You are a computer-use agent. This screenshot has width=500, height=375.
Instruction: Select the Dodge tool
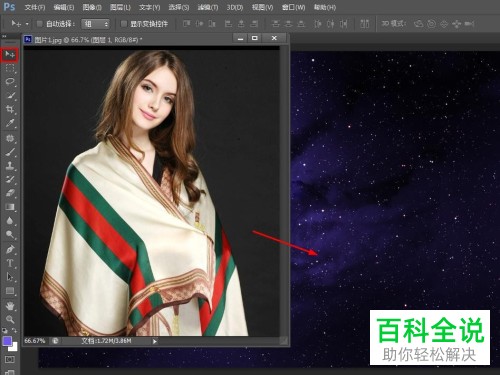tap(10, 234)
